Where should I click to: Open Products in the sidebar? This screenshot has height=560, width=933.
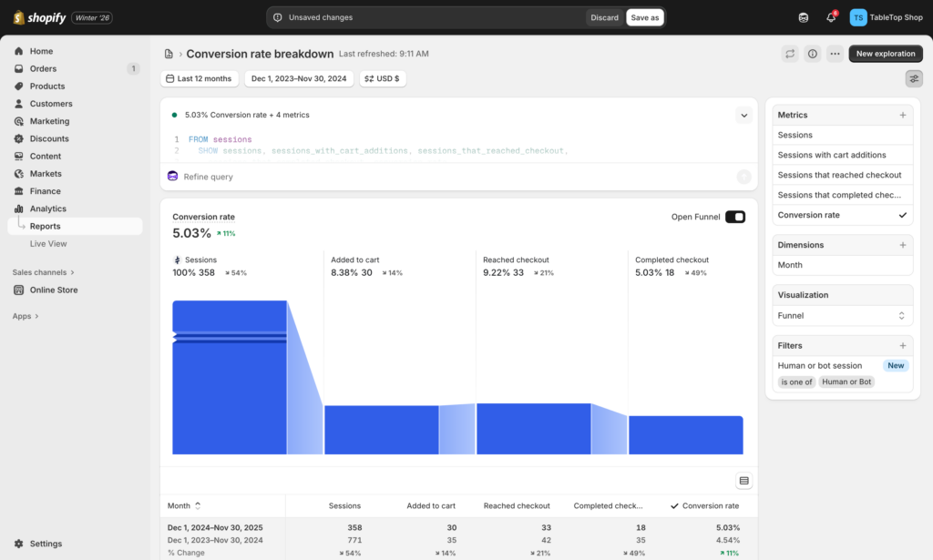(x=75, y=87)
